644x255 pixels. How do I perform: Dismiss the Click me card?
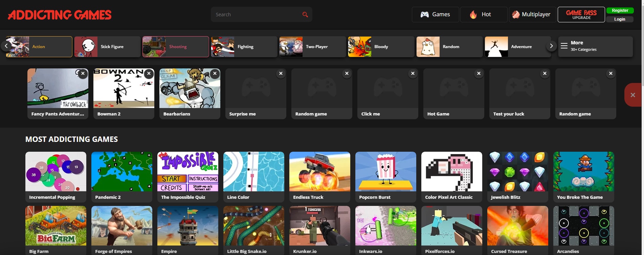413,73
